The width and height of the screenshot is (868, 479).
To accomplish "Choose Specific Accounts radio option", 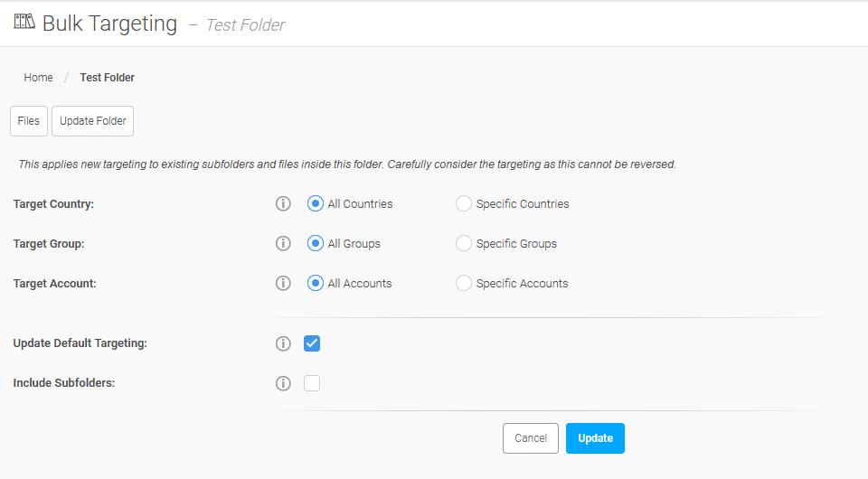I will tap(463, 283).
